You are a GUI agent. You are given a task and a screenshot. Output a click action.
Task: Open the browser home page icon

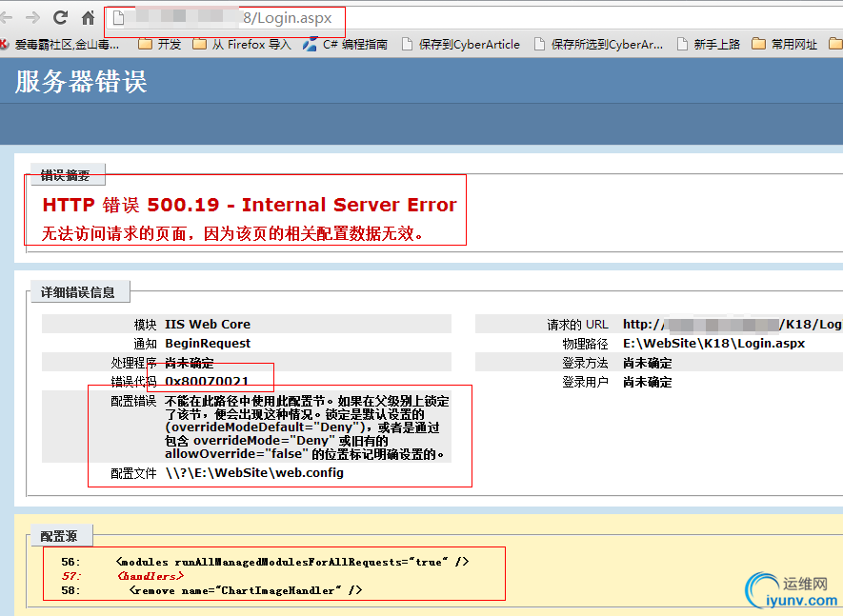point(89,18)
